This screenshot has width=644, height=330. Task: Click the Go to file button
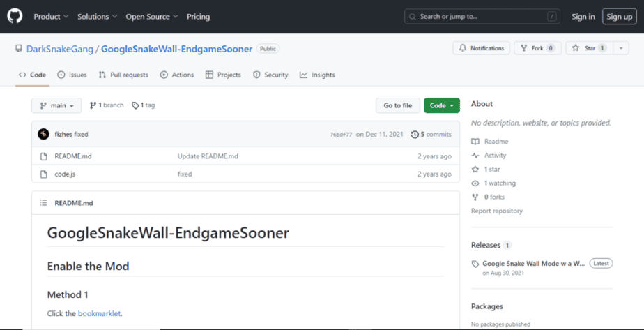pyautogui.click(x=397, y=105)
